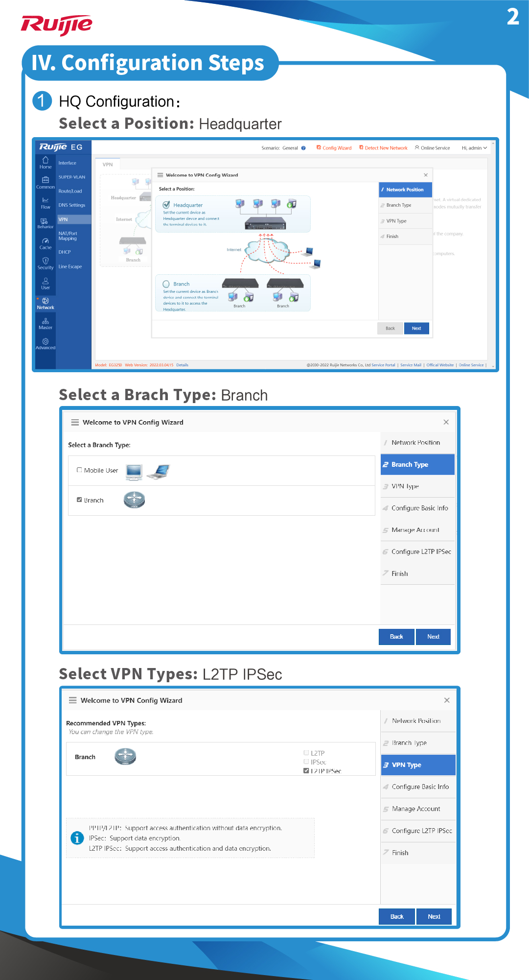The height and width of the screenshot is (980, 529).
Task: Click Next in the Select a Position wizard
Action: coord(416,328)
